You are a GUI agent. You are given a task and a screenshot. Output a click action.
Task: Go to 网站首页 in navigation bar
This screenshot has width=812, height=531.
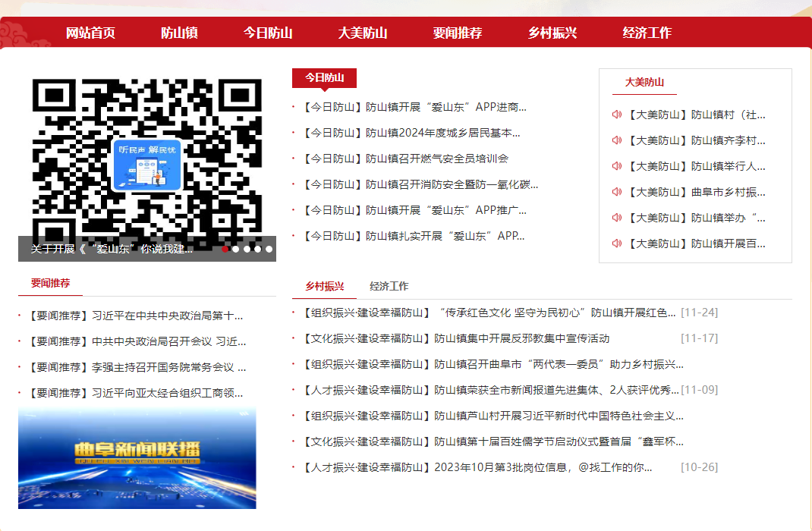click(90, 33)
